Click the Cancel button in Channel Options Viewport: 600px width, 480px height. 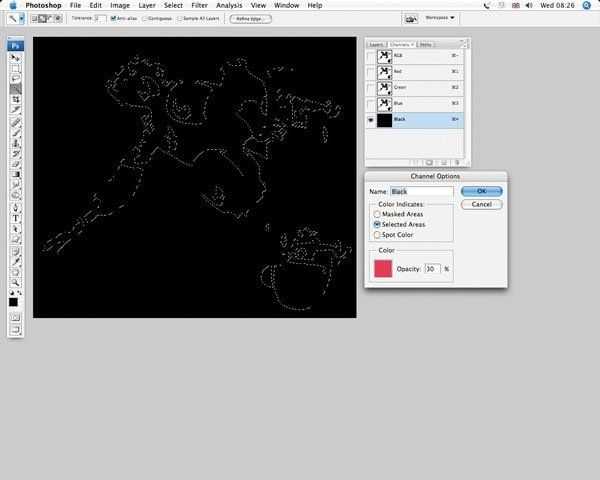[481, 204]
